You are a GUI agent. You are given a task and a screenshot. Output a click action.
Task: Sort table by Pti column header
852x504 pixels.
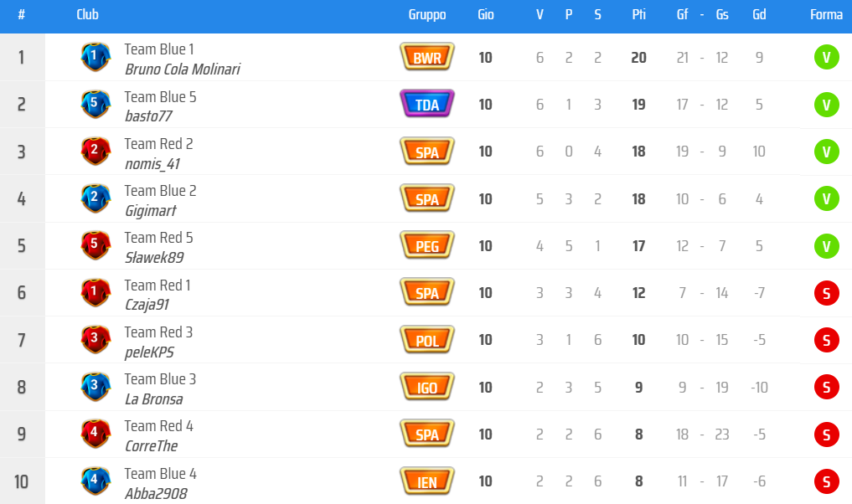coord(638,15)
